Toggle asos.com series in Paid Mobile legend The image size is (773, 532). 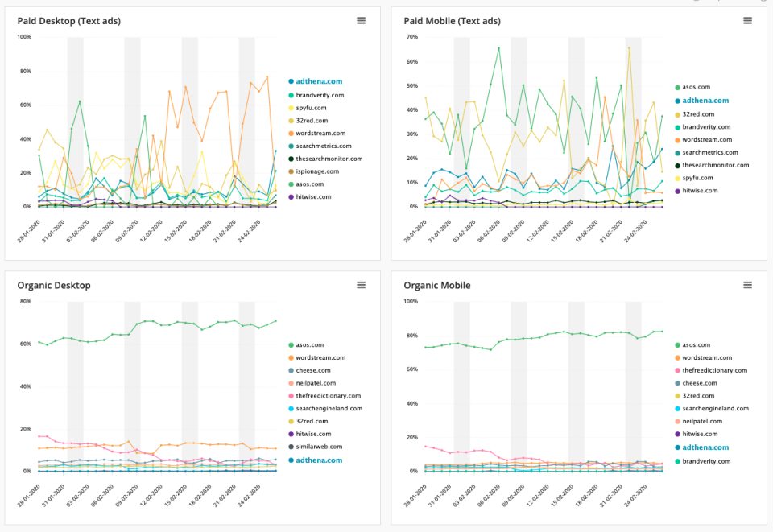click(692, 87)
